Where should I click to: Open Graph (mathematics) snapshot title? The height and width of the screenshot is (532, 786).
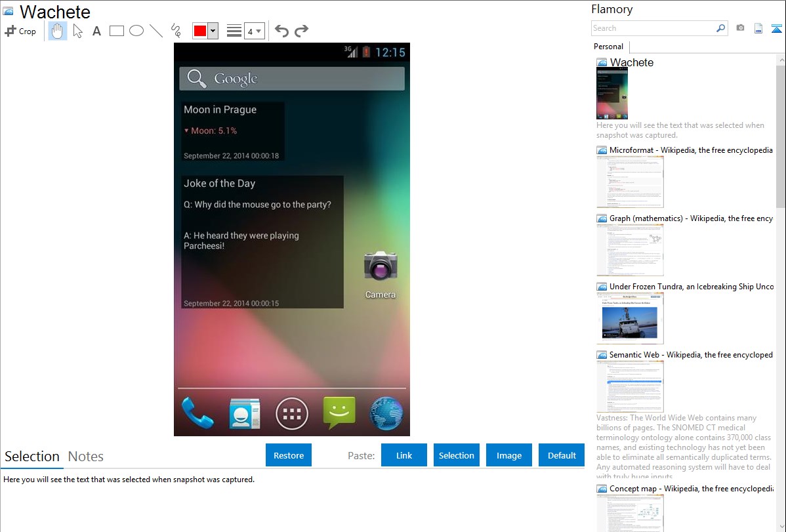click(x=691, y=218)
